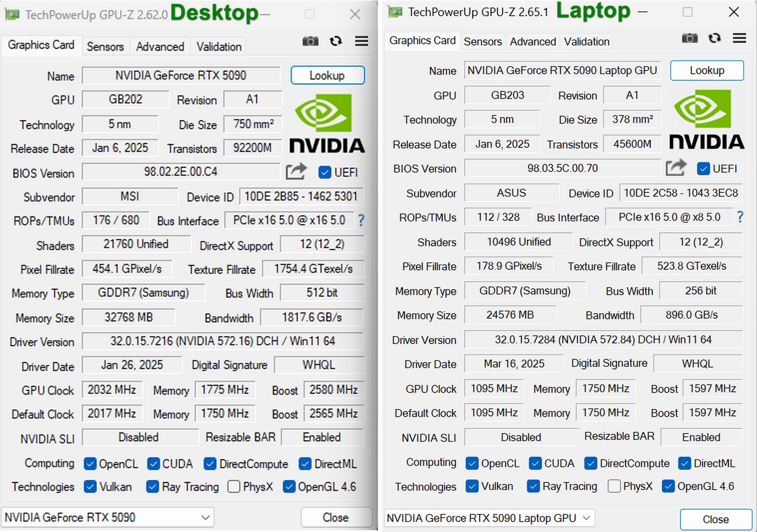Screen dimensions: 757x532
Task: Toggle OpenGL 4.6 checkbox in Desktop window
Action: (x=289, y=486)
